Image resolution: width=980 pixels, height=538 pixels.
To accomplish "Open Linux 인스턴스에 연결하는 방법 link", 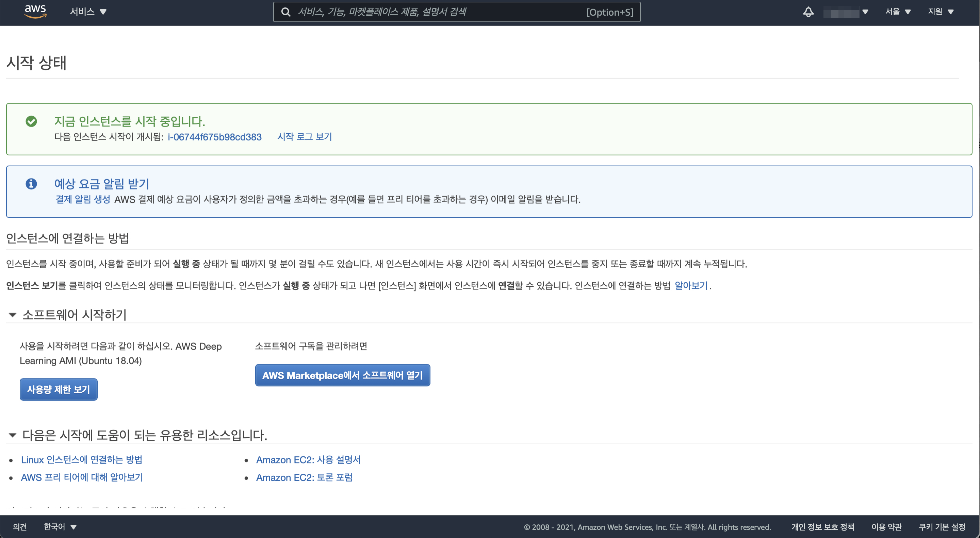I will (81, 460).
